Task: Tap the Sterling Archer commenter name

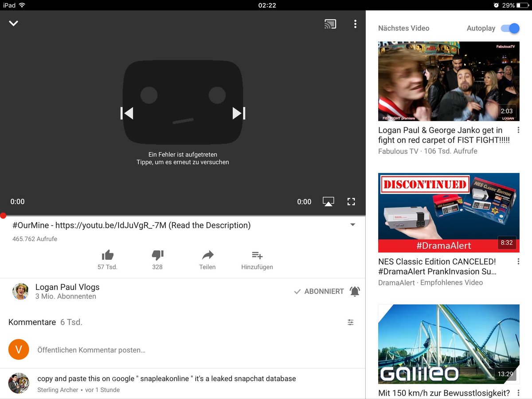Action: (x=58, y=390)
